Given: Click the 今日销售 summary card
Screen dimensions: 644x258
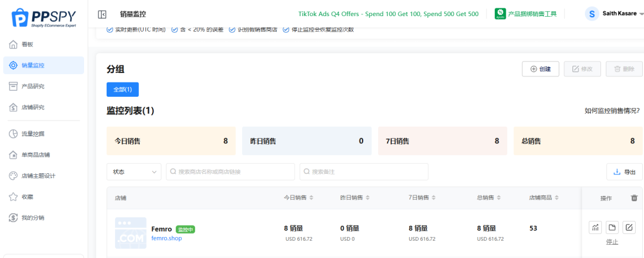Looking at the screenshot, I should (171, 141).
